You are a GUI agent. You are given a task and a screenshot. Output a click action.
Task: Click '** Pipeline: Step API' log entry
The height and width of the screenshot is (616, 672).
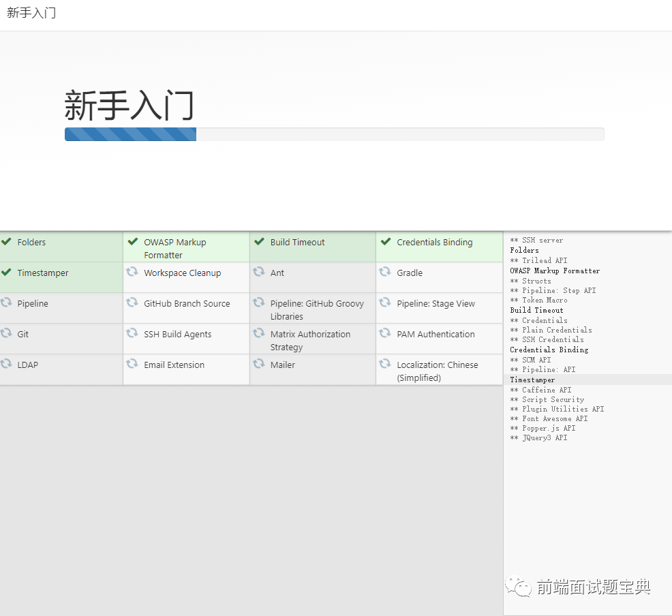pyautogui.click(x=553, y=290)
